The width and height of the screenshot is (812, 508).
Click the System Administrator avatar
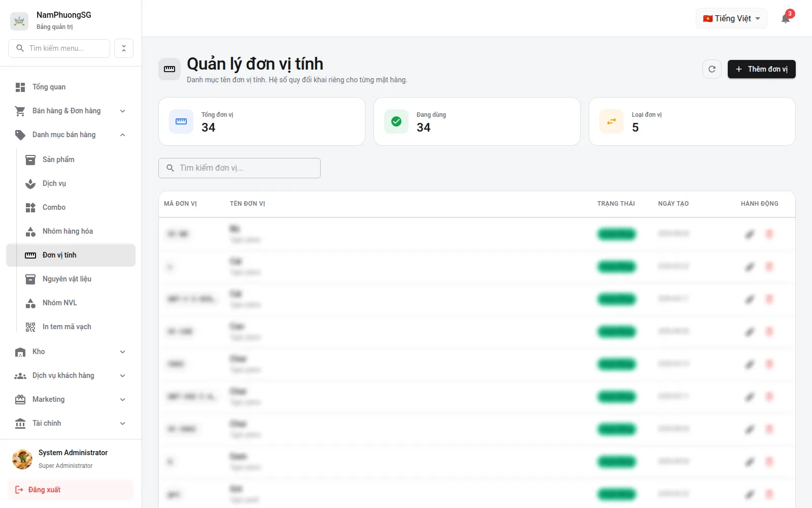(22, 459)
